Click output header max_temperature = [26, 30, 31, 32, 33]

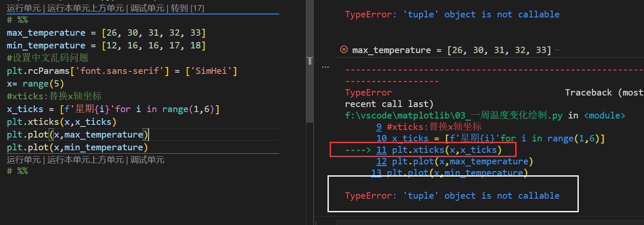(452, 50)
